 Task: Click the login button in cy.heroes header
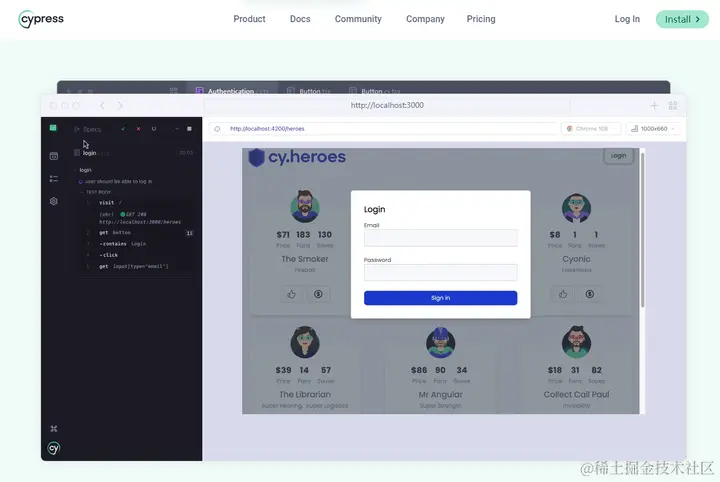618,156
